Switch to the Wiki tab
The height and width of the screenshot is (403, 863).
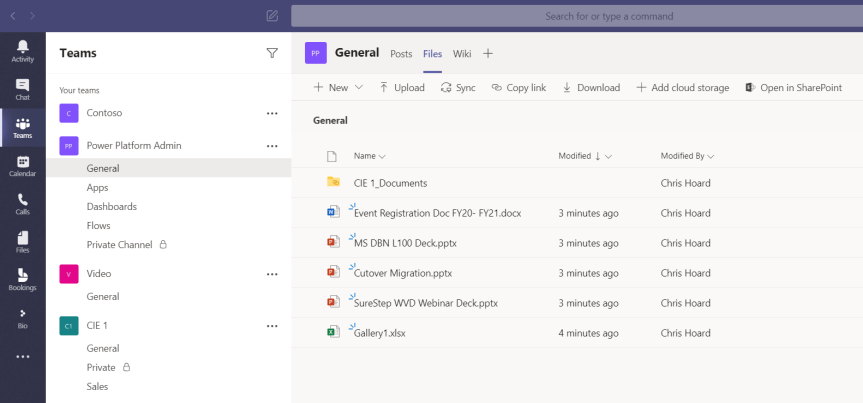point(462,54)
